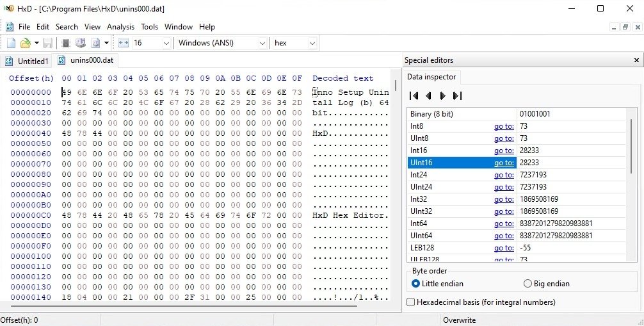The width and height of the screenshot is (644, 326).
Task: Enable Hexadecimal basis for integral numbers
Action: click(481, 302)
